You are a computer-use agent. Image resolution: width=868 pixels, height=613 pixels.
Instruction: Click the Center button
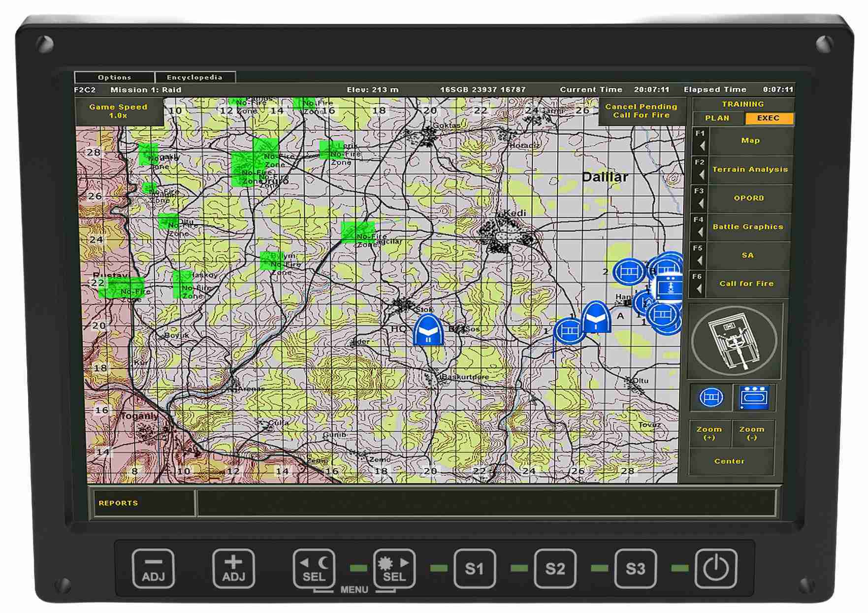pyautogui.click(x=730, y=461)
